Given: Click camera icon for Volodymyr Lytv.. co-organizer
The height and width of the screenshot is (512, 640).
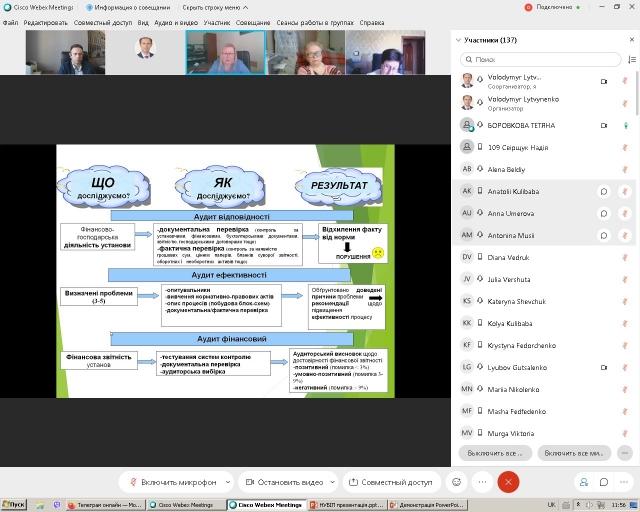Looking at the screenshot, I should click(x=604, y=82).
